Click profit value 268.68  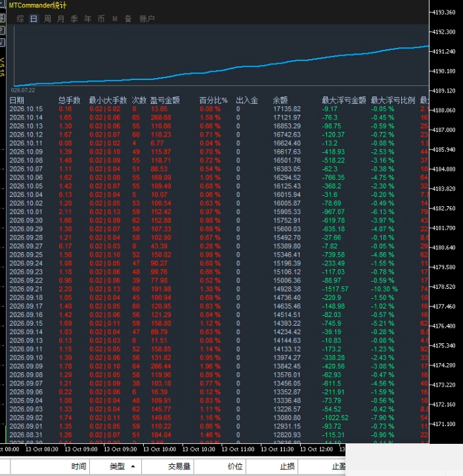point(161,118)
